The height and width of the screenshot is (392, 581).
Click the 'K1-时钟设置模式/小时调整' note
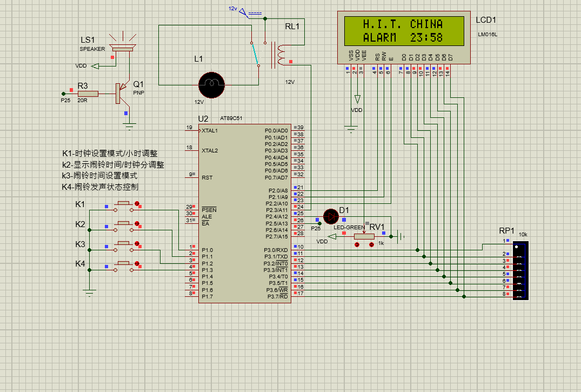pos(110,154)
